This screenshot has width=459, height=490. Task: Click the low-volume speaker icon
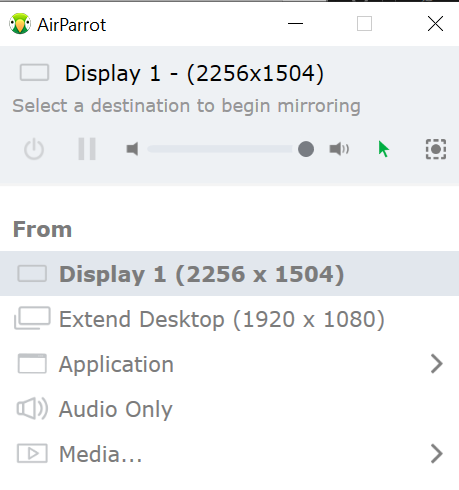click(132, 149)
